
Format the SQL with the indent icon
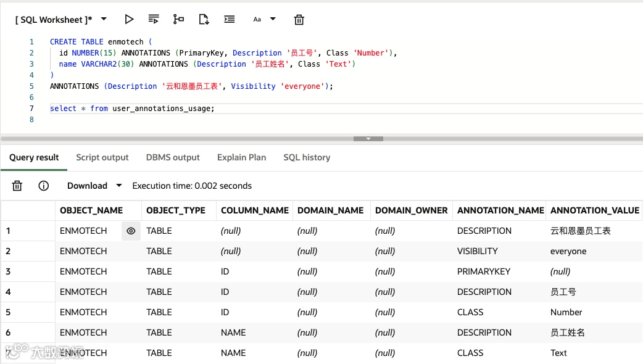229,20
